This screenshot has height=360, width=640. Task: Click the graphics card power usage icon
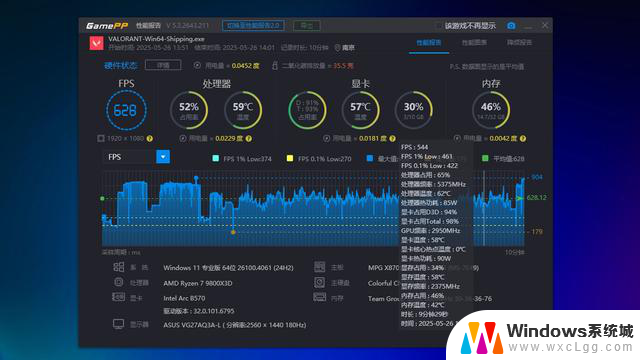[327, 139]
